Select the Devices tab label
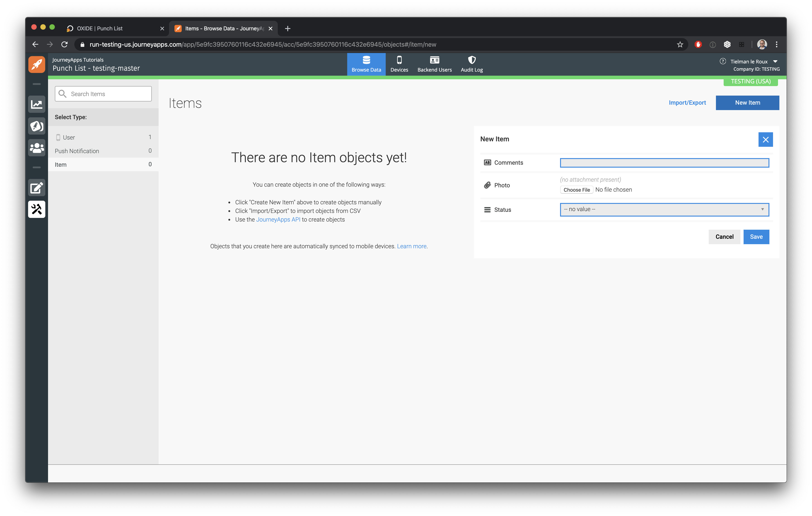 click(399, 70)
